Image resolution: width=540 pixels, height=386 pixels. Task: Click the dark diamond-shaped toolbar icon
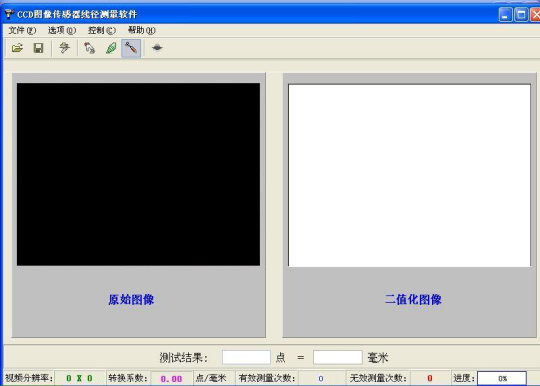157,48
